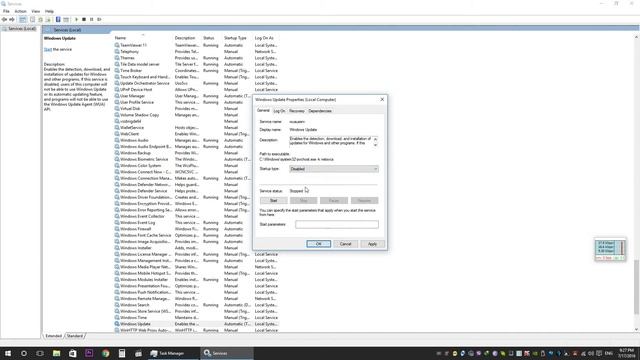Click the Stop Service square toolbar icon
The height and width of the screenshot is (360, 640).
(84, 19)
